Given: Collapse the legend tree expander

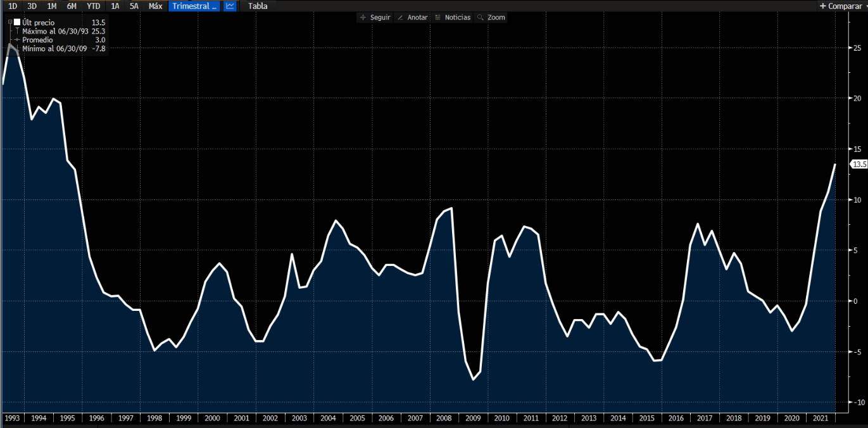Looking at the screenshot, I should [10, 22].
